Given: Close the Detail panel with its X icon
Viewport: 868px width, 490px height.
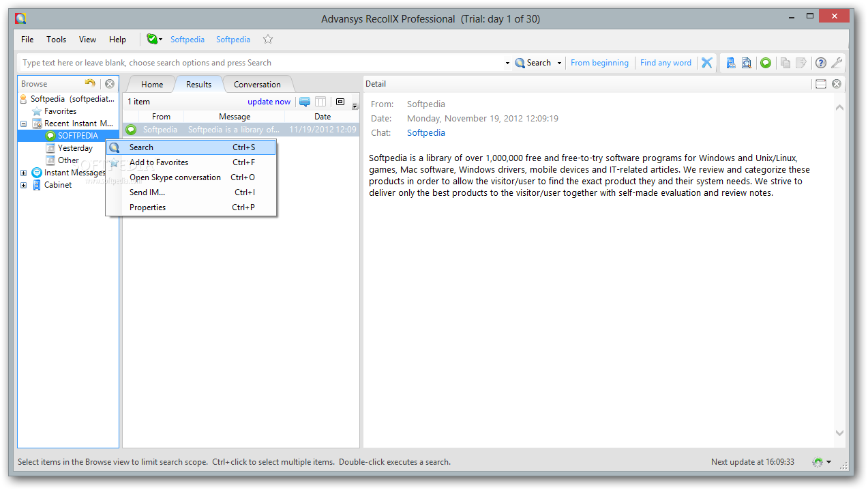Looking at the screenshot, I should [837, 84].
